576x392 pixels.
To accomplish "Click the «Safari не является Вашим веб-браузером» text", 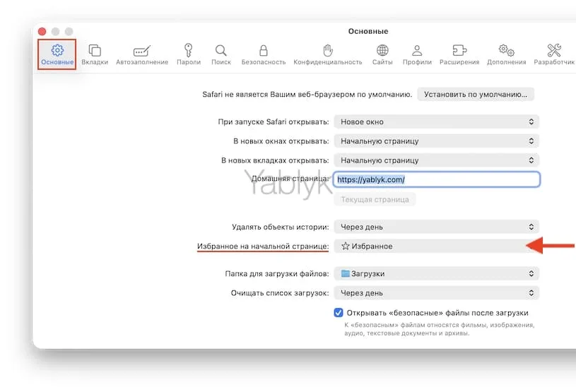I will [x=307, y=95].
